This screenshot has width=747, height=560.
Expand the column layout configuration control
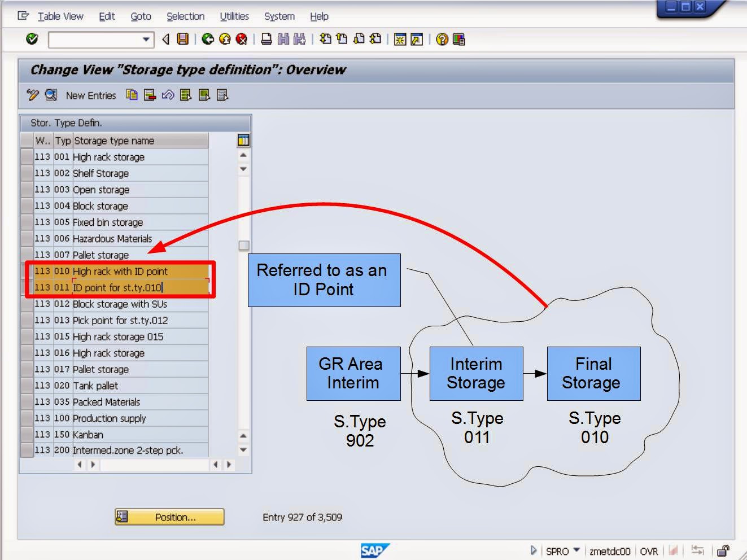(x=243, y=139)
